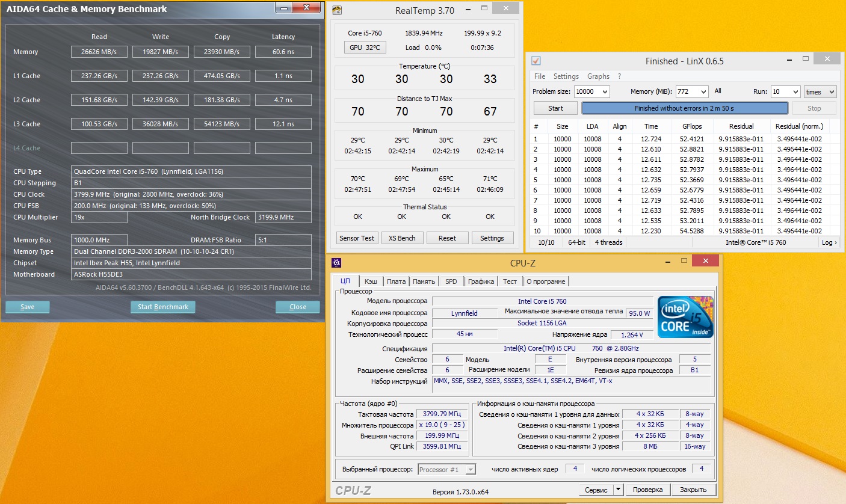Click the Сервис button in CPU-Z

click(x=596, y=490)
